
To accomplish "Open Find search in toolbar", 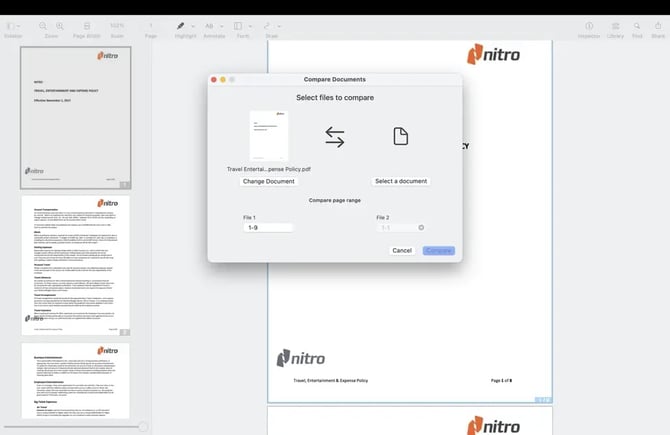I will [x=637, y=26].
